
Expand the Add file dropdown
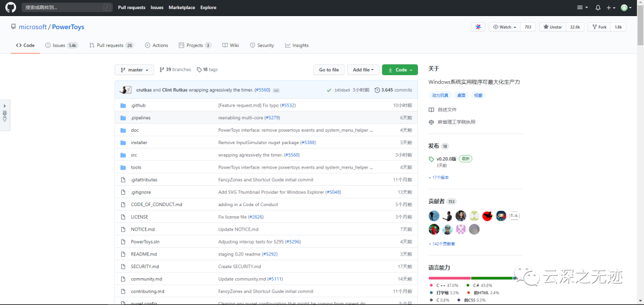(363, 70)
